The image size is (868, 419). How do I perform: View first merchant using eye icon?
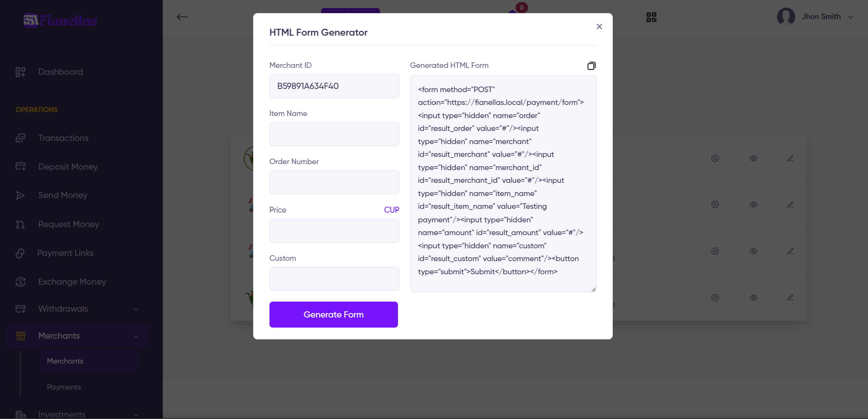pyautogui.click(x=753, y=159)
